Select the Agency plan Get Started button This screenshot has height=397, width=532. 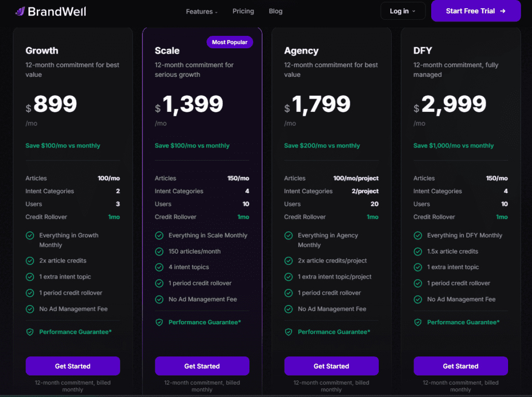tap(331, 366)
